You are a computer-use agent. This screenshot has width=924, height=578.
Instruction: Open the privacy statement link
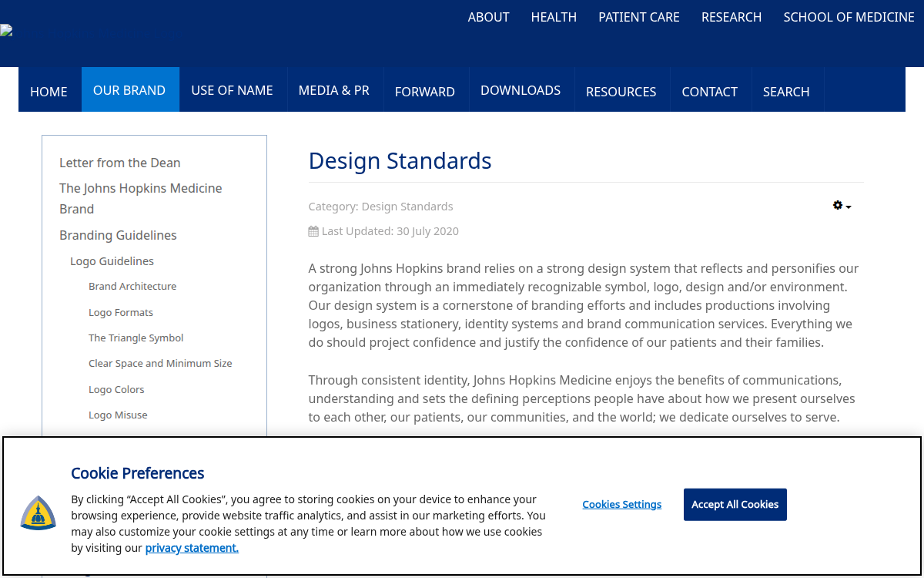(x=192, y=548)
